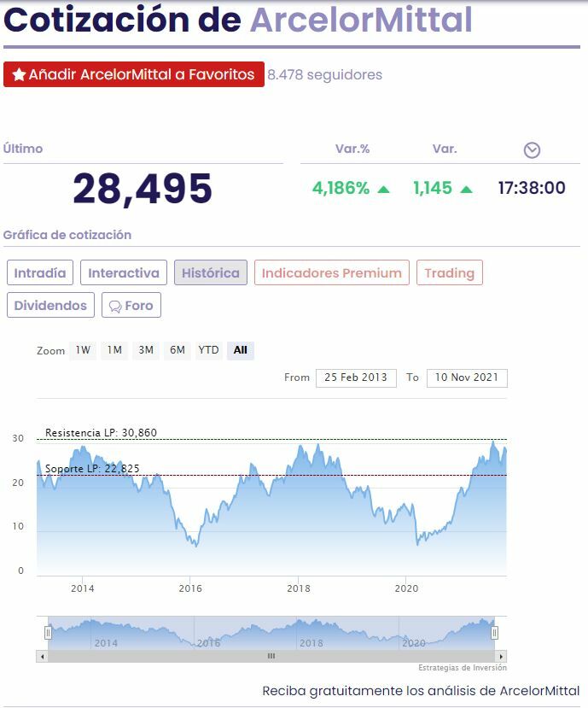Image resolution: width=588 pixels, height=708 pixels.
Task: Click the right navigator range handle
Action: point(495,633)
